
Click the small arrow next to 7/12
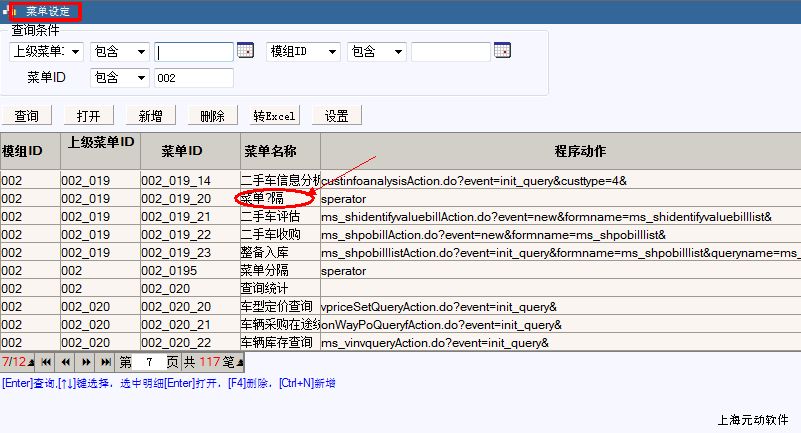point(32,362)
